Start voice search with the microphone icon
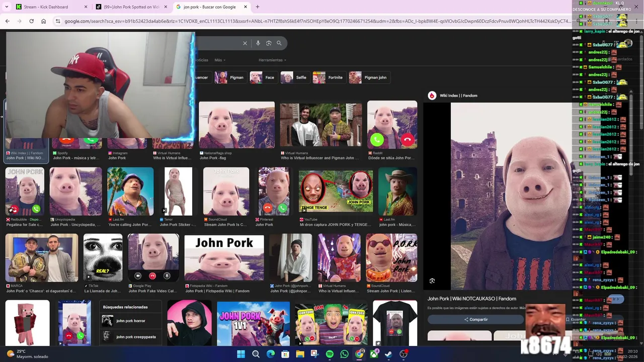The width and height of the screenshot is (644, 362). 258,43
